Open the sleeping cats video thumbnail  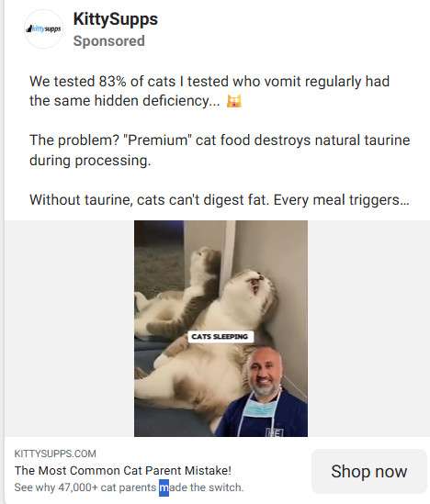tap(221, 328)
